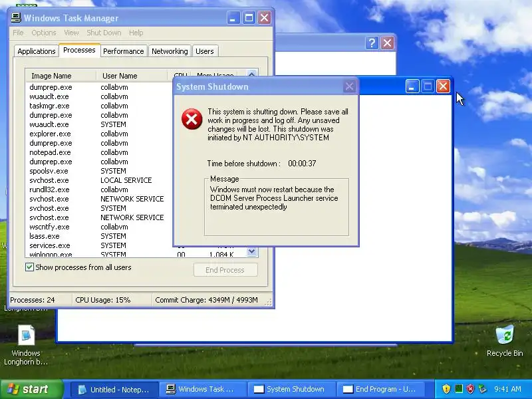Sort by the User Name column header
This screenshot has height=399, width=532.
[x=132, y=76]
